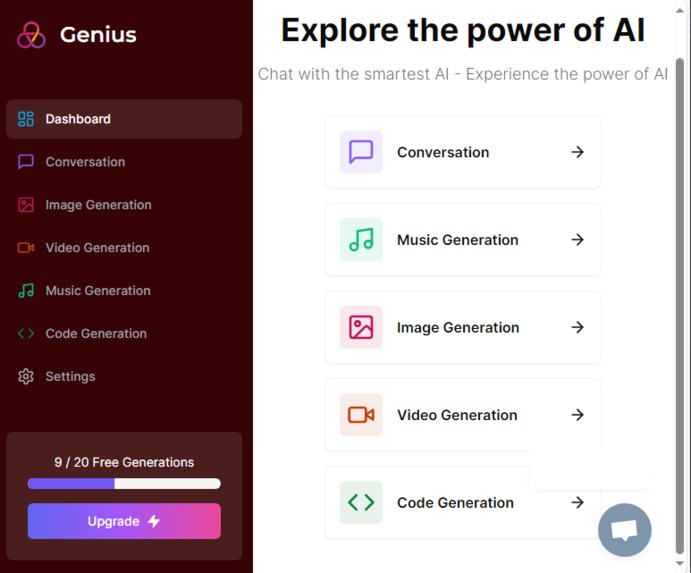Click the sidebar Conversation chat bubble icon

tap(26, 162)
